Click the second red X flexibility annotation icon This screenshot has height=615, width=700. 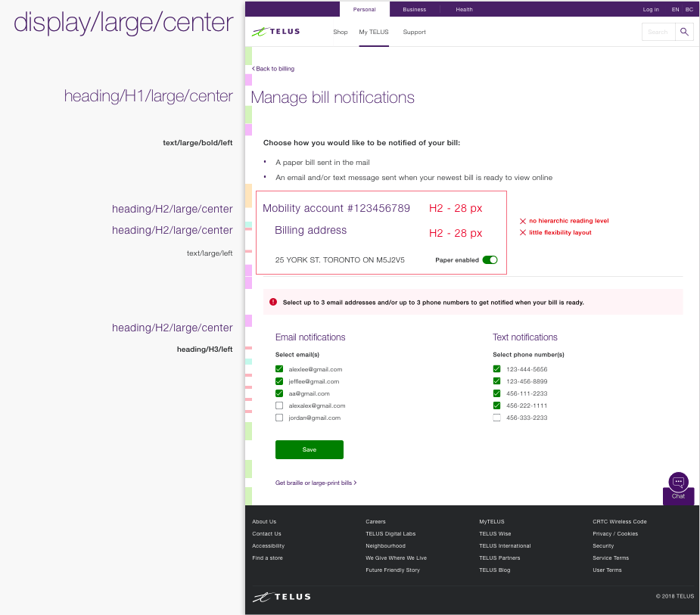(521, 232)
